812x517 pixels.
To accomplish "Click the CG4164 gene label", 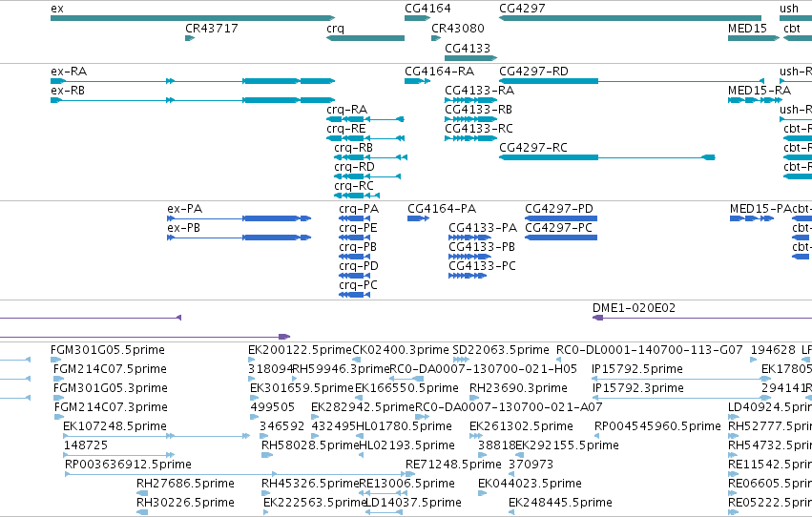I will click(427, 9).
